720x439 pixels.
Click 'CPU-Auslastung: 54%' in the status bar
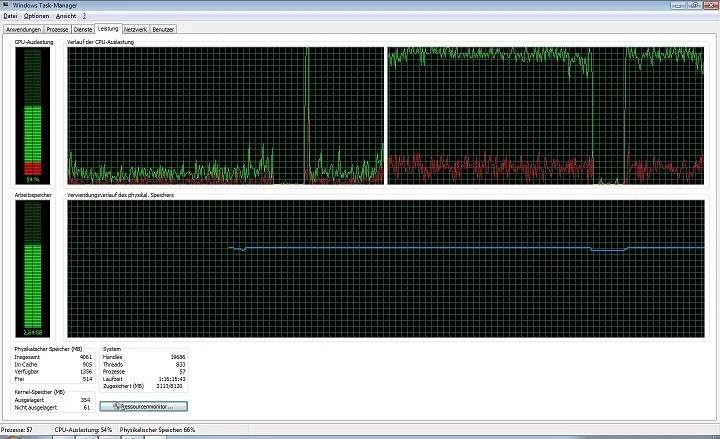click(83, 430)
